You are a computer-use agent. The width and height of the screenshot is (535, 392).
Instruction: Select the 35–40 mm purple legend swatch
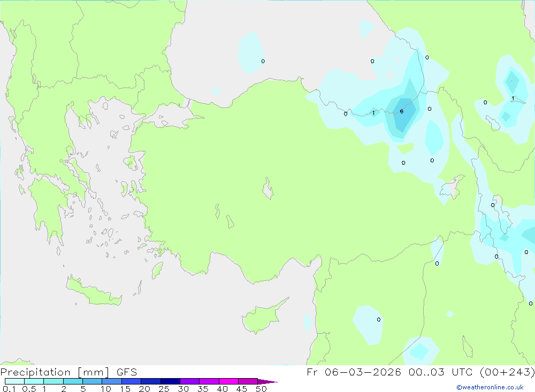[209, 381]
